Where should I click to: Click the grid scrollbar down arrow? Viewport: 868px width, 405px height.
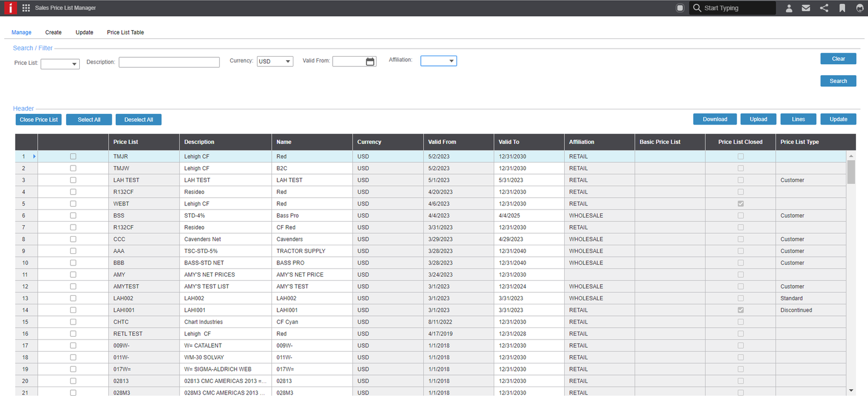click(x=851, y=391)
